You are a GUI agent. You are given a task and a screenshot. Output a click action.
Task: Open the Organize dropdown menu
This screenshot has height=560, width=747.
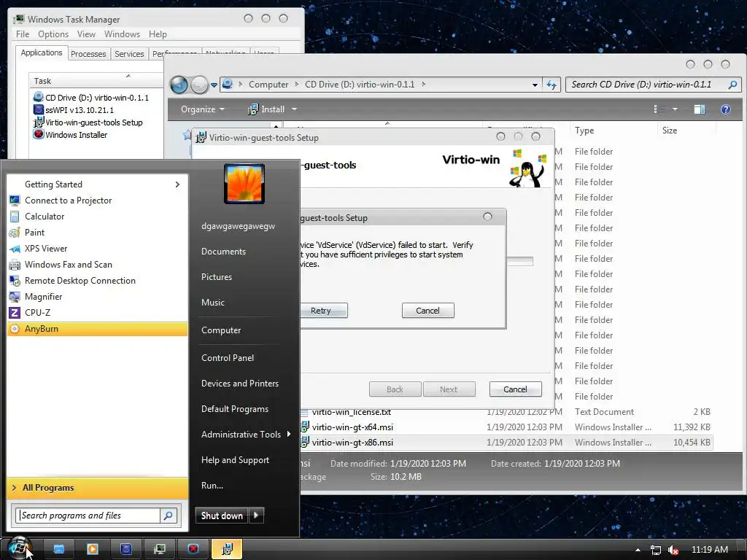tap(202, 109)
